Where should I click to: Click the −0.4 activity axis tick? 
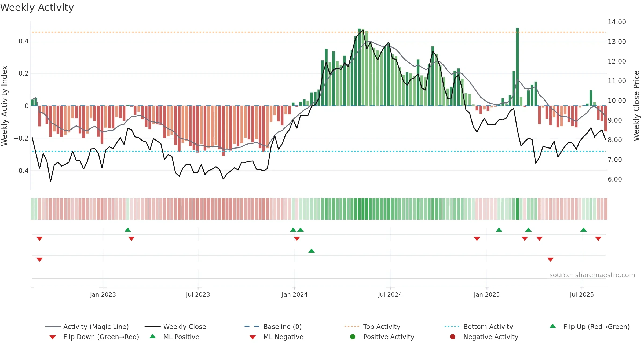click(21, 171)
